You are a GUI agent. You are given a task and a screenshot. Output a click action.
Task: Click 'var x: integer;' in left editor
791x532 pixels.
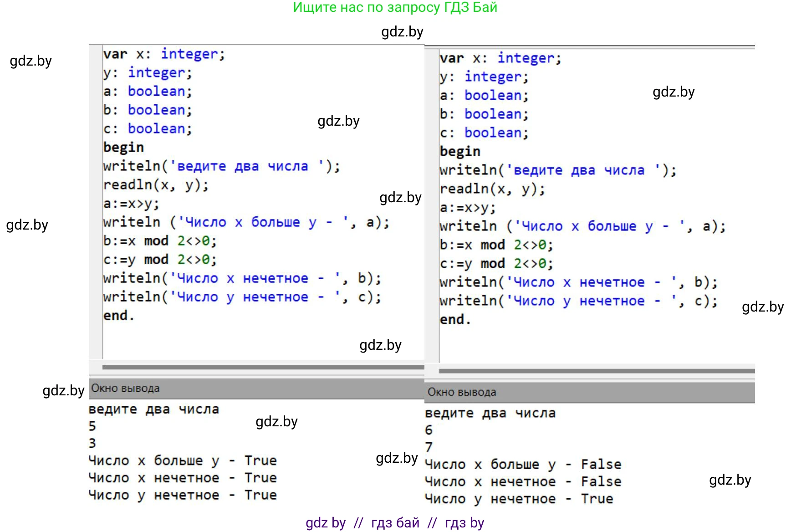click(164, 54)
